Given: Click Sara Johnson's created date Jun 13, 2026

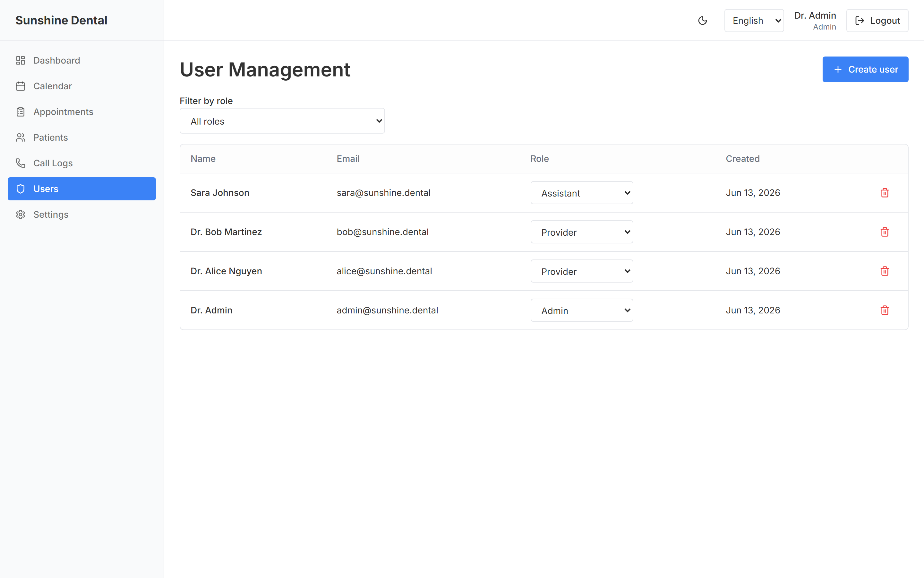Looking at the screenshot, I should pyautogui.click(x=753, y=193).
